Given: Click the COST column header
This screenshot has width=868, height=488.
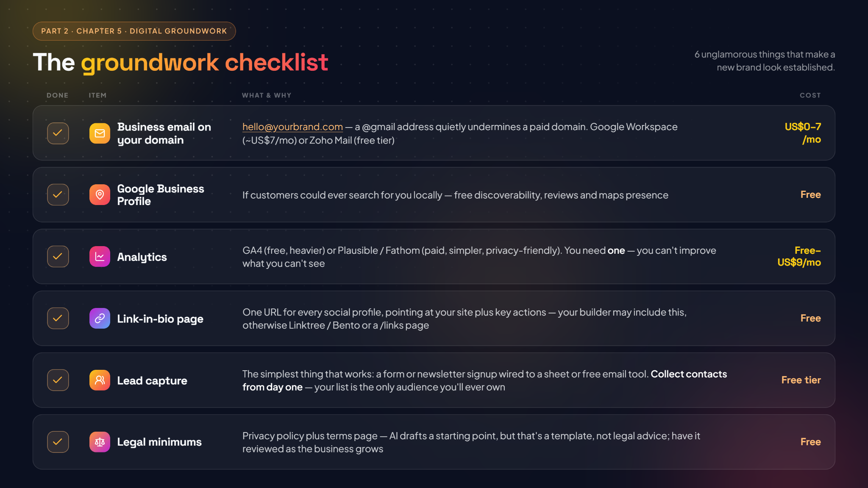Looking at the screenshot, I should (x=810, y=95).
